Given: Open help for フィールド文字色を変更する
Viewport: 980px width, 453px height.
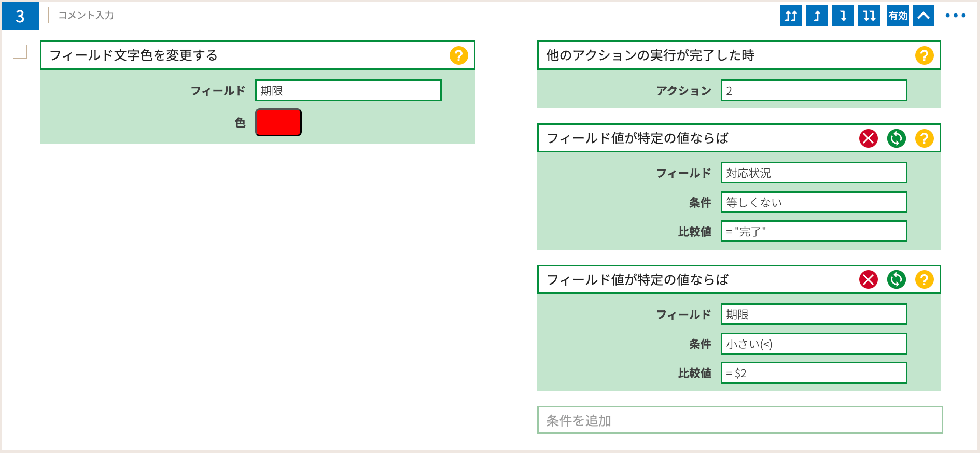Looking at the screenshot, I should [x=458, y=55].
